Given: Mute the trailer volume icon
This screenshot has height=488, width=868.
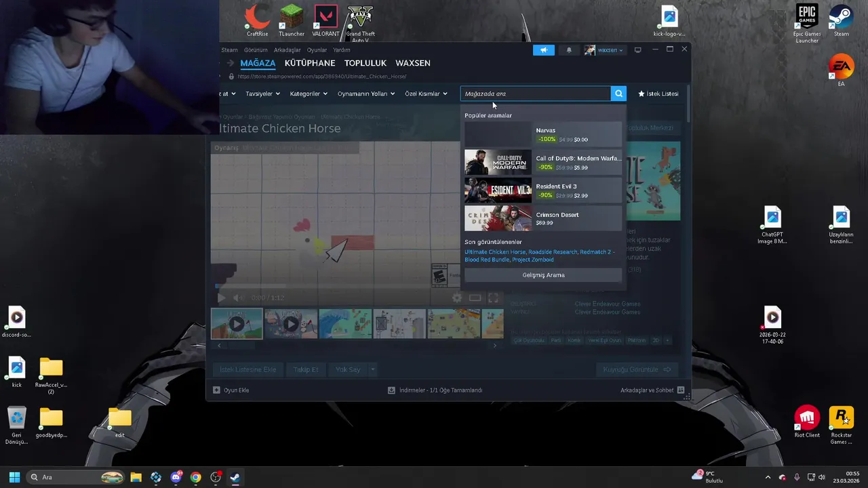Looking at the screenshot, I should 238,298.
